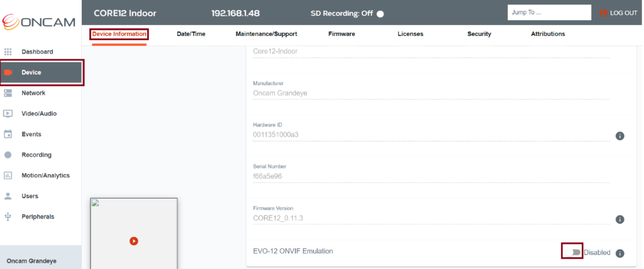View the Attributions tab
The width and height of the screenshot is (644, 269).
(x=548, y=34)
